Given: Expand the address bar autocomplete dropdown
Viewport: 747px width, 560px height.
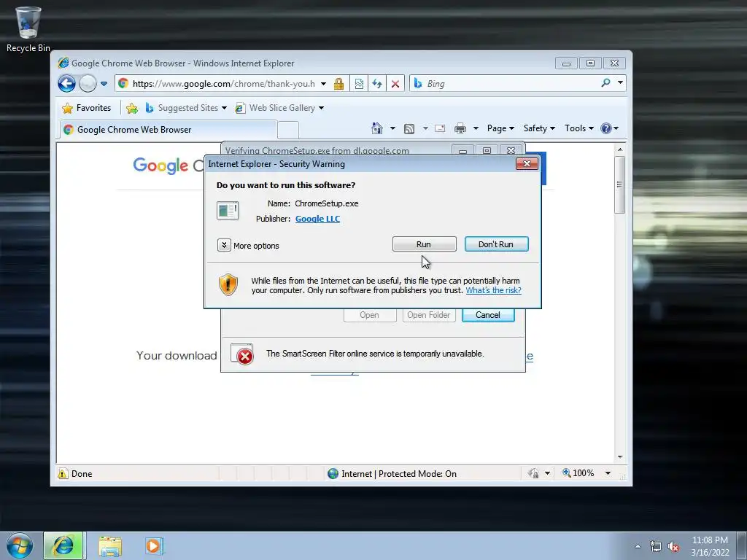Looking at the screenshot, I should (323, 84).
